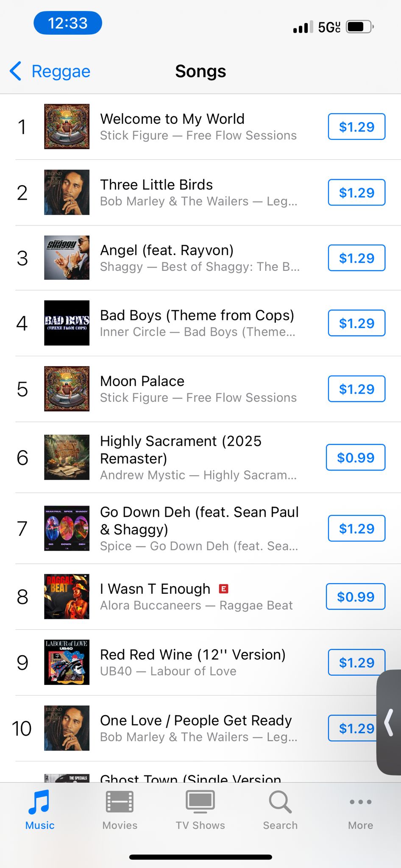Screen dimensions: 401x868
Task: Purchase Three Little Birds song
Action: click(356, 192)
